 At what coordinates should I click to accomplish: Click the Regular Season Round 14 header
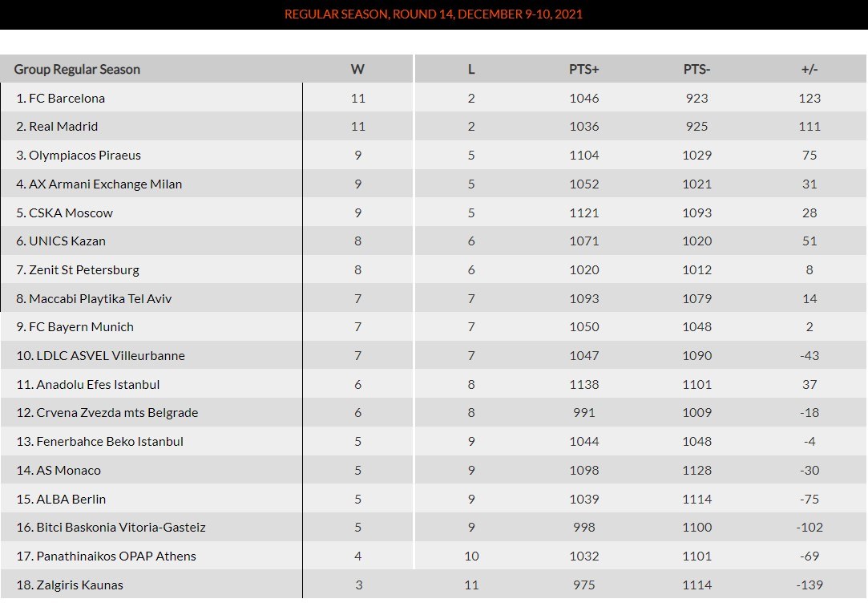coord(434,14)
